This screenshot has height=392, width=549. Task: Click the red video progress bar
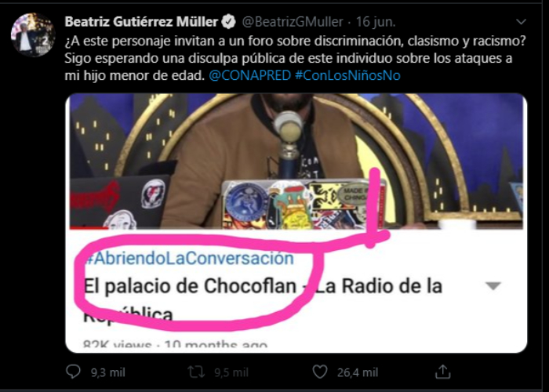point(89,229)
